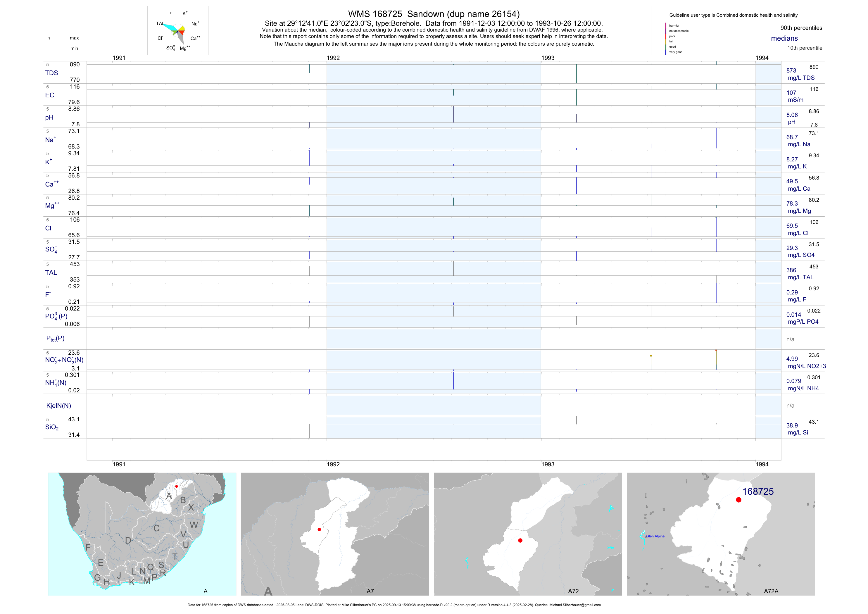The width and height of the screenshot is (868, 614).
Task: Click the red site marker labeled 168725
Action: point(738,500)
